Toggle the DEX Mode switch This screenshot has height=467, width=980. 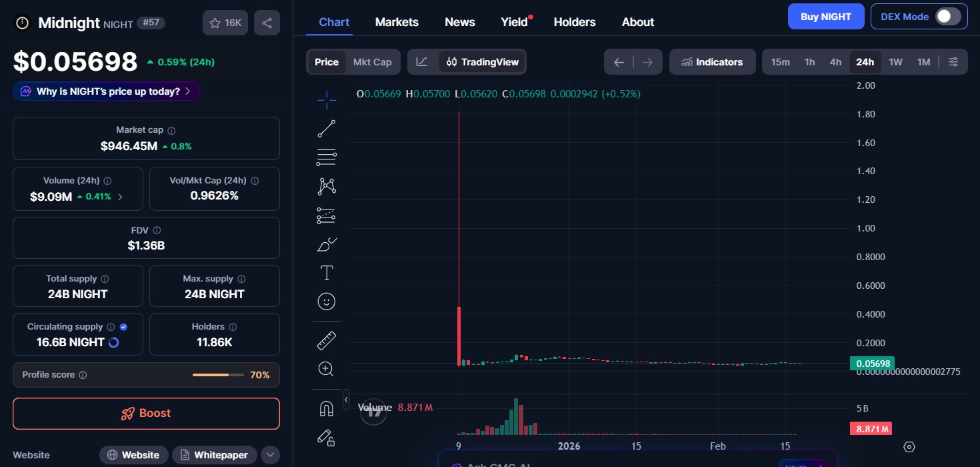[x=947, y=17]
